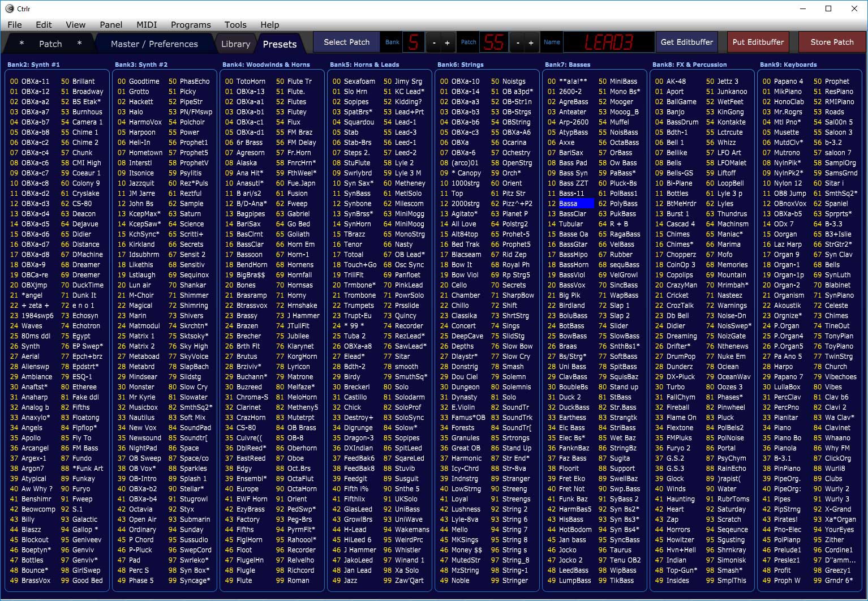Click the Select Patch button
The height and width of the screenshot is (601, 868).
pos(346,42)
